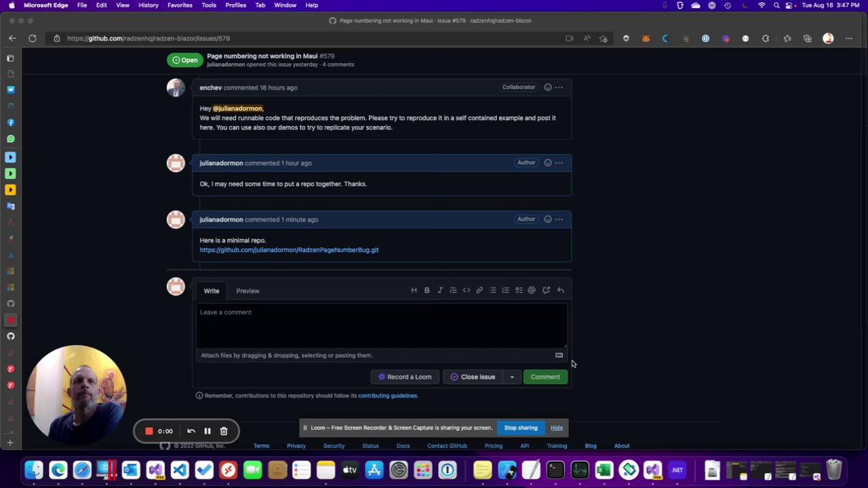Screen dimensions: 868x488
Task: Mention a user with the @ icon
Action: pos(532,290)
